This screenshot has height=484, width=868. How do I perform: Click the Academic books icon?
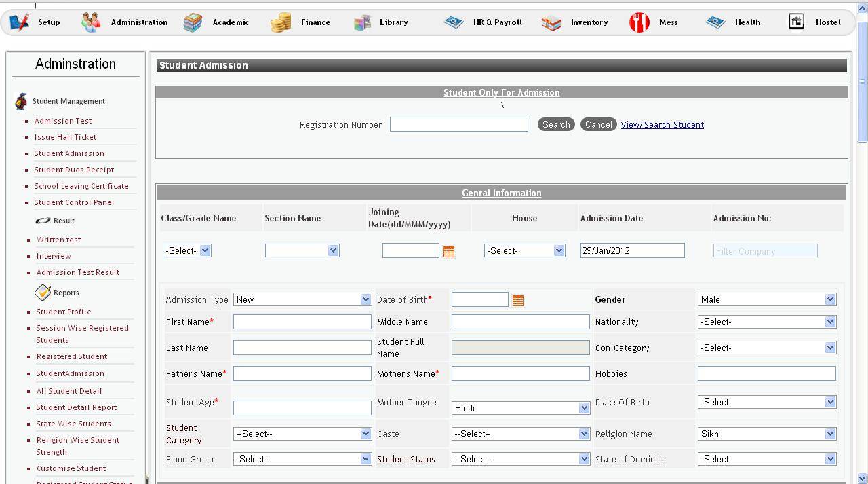193,22
